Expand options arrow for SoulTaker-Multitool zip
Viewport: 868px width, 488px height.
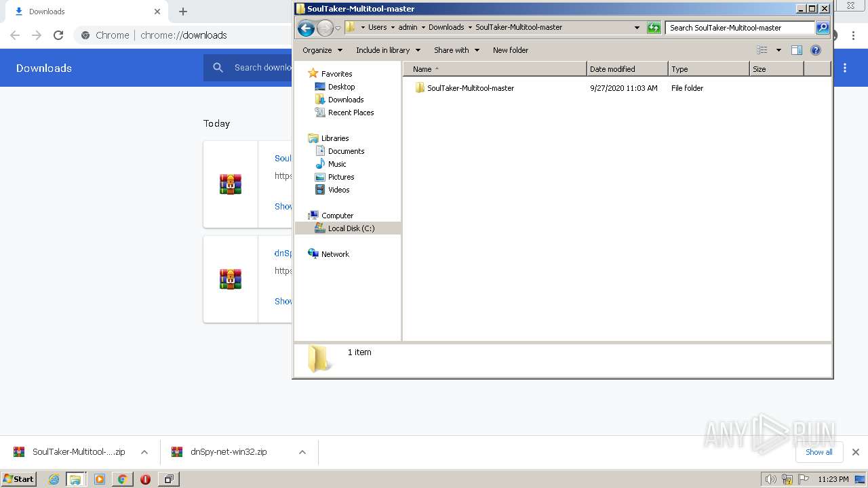click(x=144, y=452)
